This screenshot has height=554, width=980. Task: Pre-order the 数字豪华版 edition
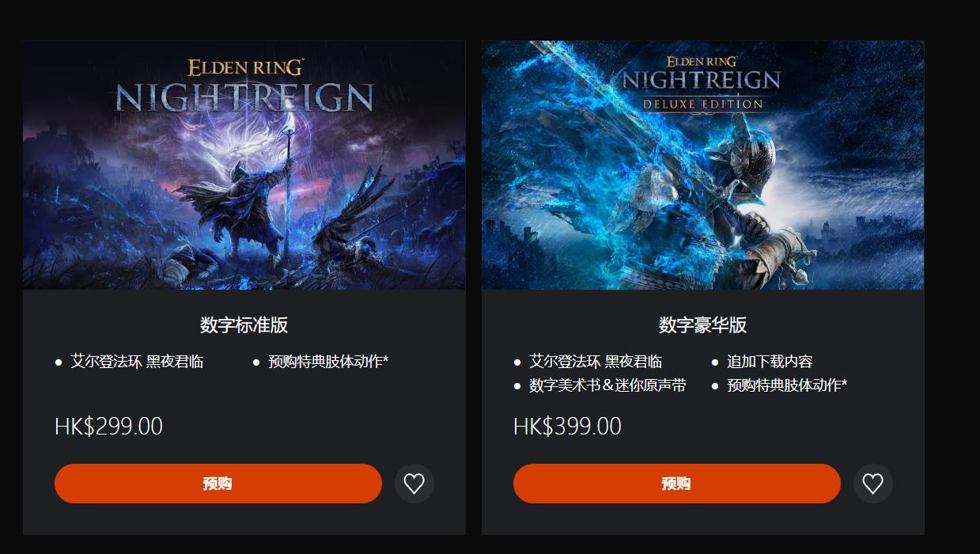click(677, 484)
